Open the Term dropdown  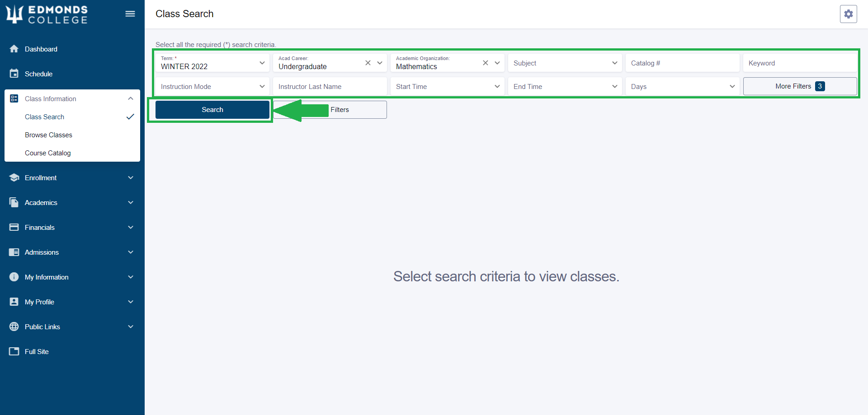point(212,63)
